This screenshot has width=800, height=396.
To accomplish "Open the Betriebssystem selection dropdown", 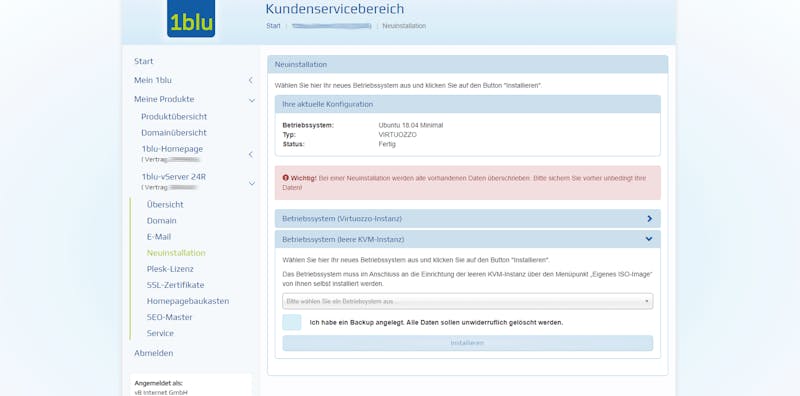I will point(467,302).
